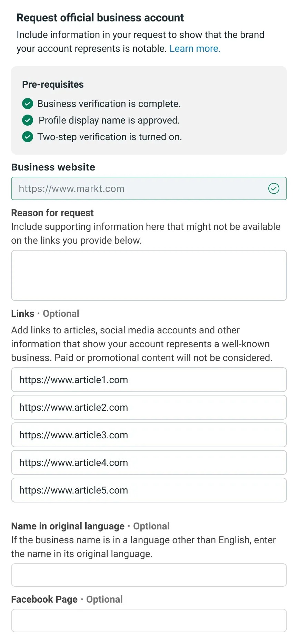Focus the Name in original language field

point(149,575)
